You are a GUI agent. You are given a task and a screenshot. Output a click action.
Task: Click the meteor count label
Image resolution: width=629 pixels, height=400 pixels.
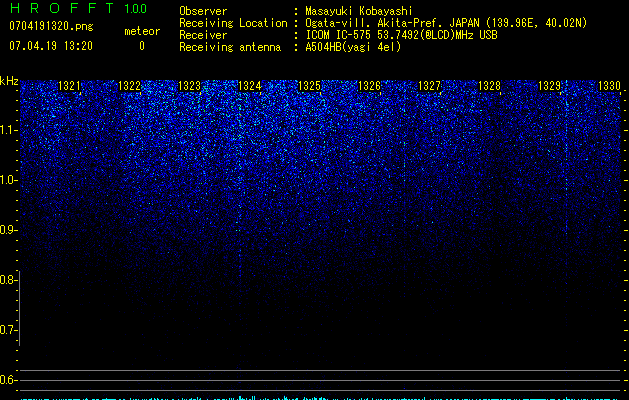[142, 31]
